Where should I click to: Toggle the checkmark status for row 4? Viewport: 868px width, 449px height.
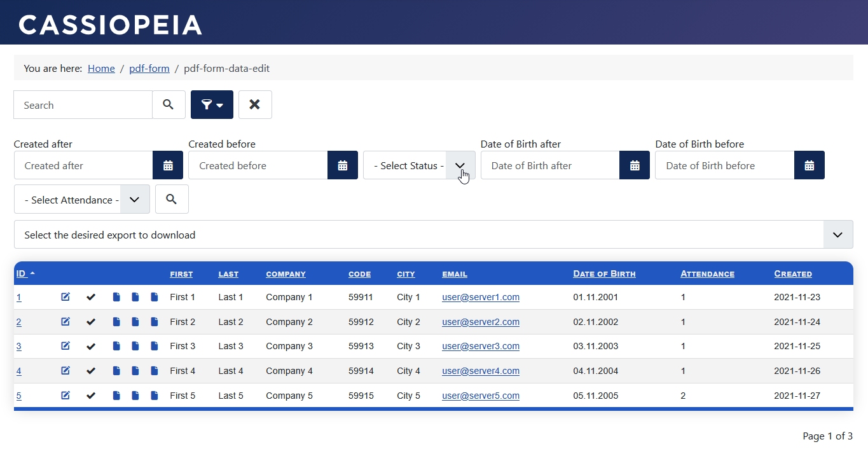click(x=91, y=371)
